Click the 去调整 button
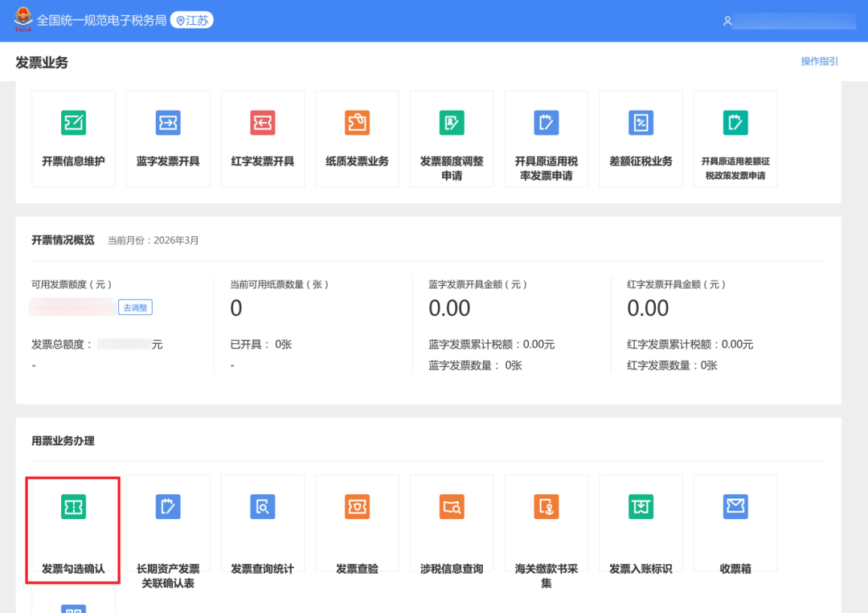This screenshot has width=868, height=613. tap(135, 308)
